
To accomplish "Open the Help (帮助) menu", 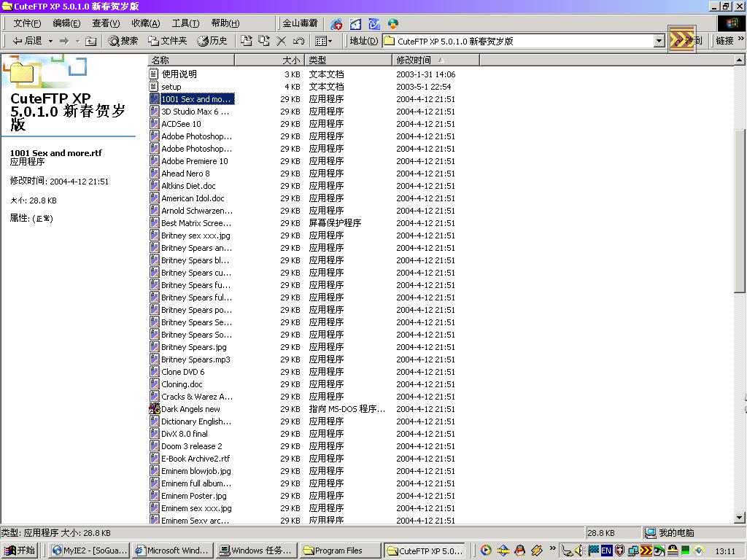I will [225, 23].
